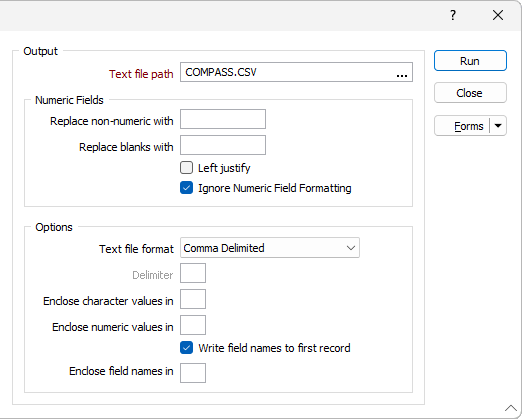Uncheck Ignore Numeric Field Formatting
This screenshot has width=522, height=419.
[x=186, y=188]
